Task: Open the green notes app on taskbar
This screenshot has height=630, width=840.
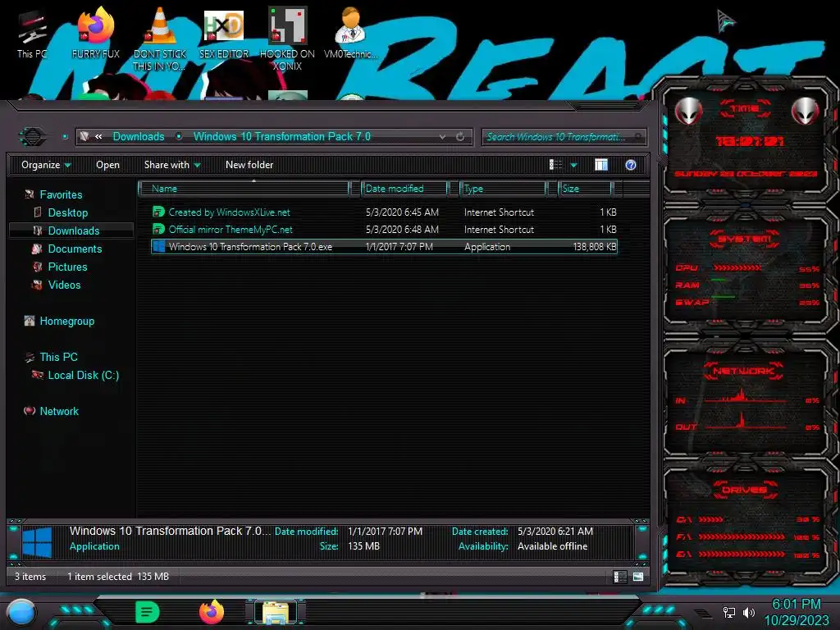Action: click(148, 612)
